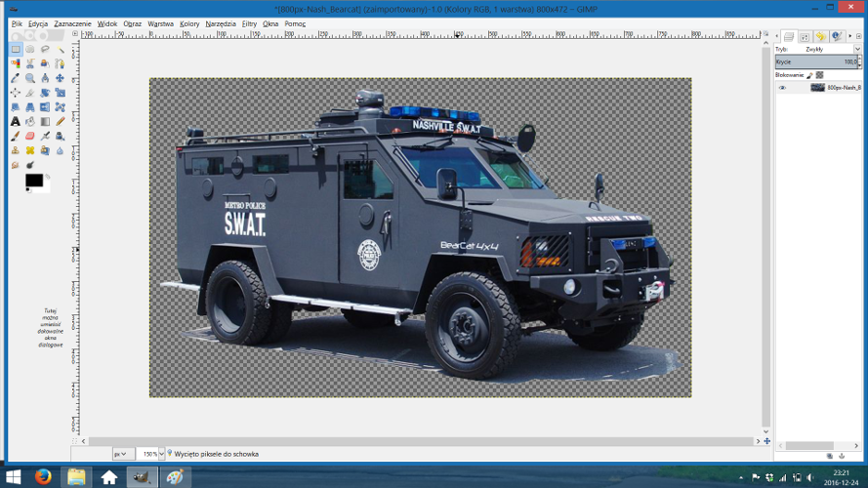
Task: Switch to the Undo History dock tab
Action: [x=821, y=36]
